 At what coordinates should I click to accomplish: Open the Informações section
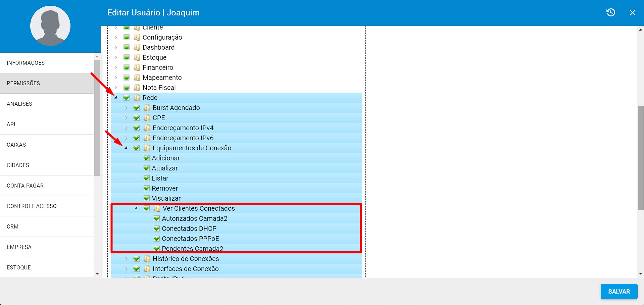click(47, 63)
